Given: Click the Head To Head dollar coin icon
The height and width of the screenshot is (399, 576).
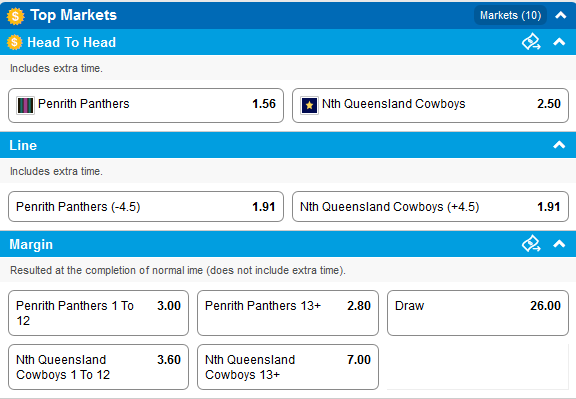Looking at the screenshot, I should tap(14, 42).
